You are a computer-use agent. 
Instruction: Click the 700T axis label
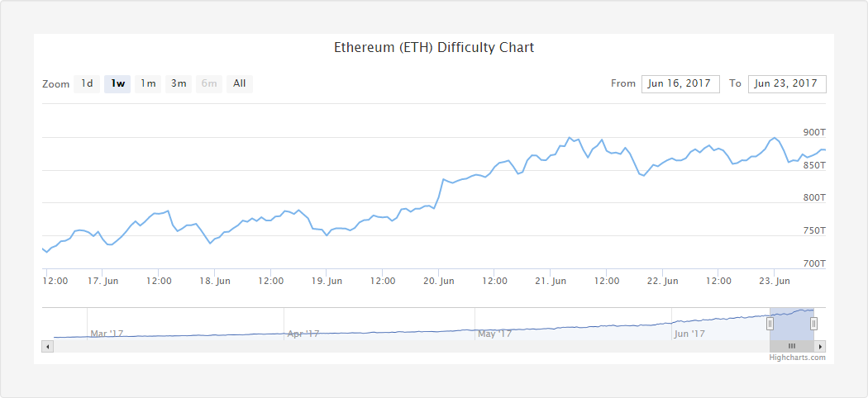coord(814,263)
